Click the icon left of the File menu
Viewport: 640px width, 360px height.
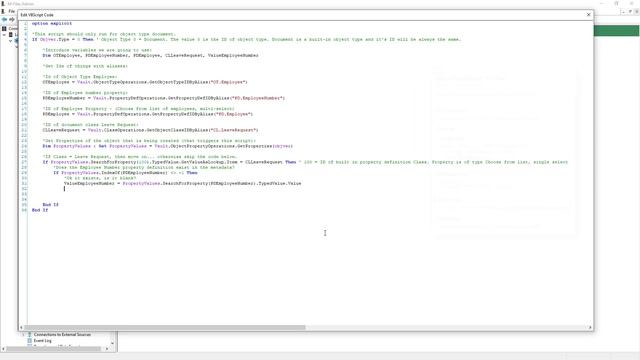pos(3,11)
